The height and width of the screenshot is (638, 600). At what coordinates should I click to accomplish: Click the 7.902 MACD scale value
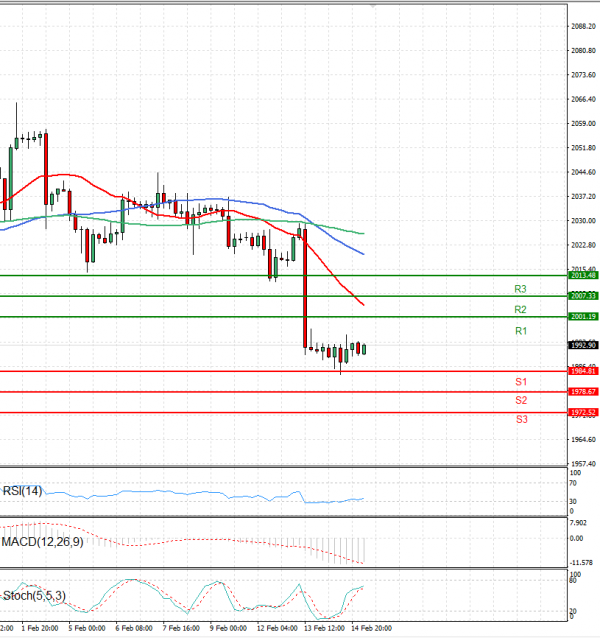pyautogui.click(x=579, y=523)
